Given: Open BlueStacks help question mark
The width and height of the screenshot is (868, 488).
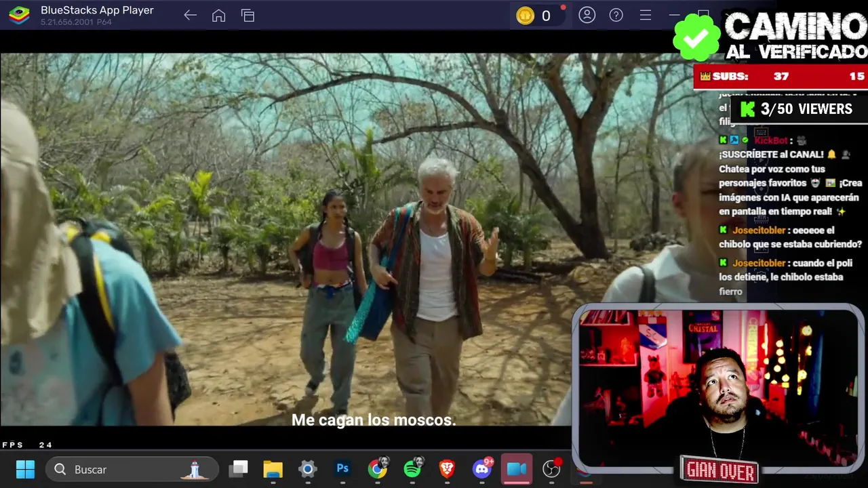Looking at the screenshot, I should coord(616,15).
